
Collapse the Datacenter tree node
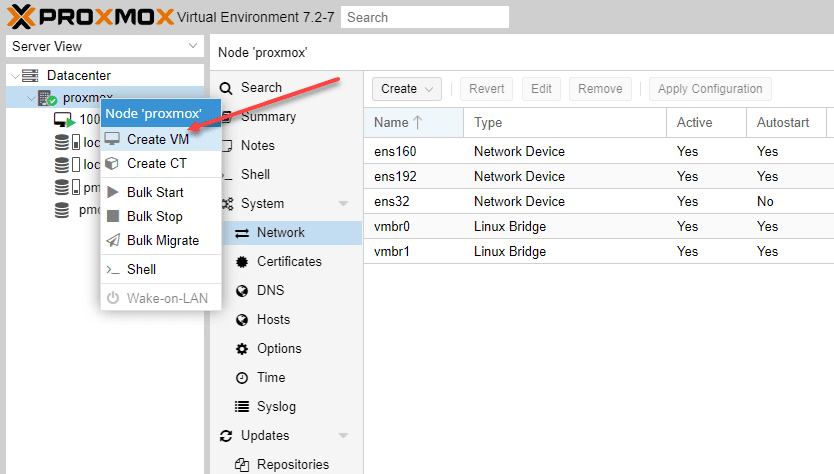[x=14, y=76]
